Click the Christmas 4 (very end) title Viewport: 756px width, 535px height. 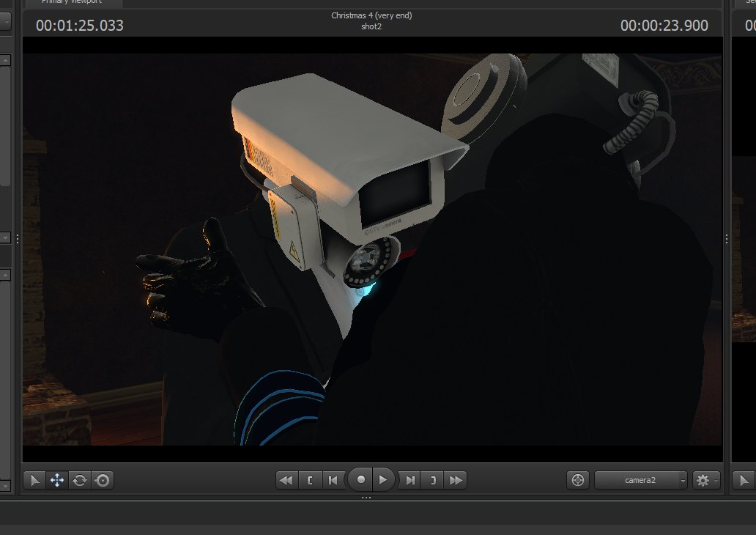click(x=371, y=15)
